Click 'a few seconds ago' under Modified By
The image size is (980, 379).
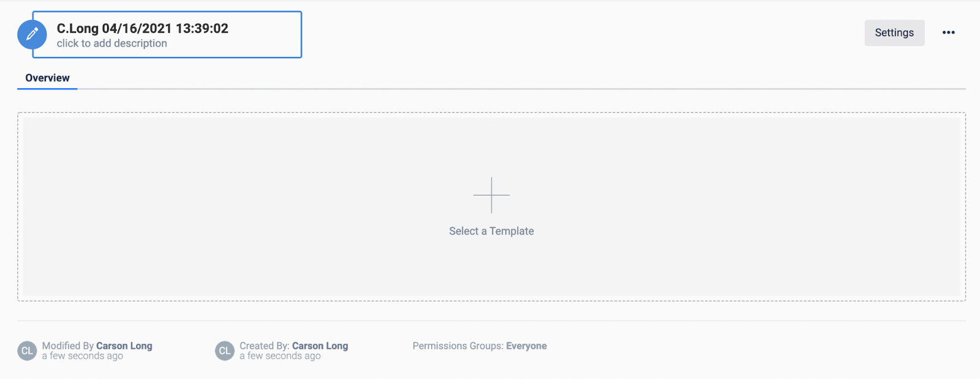(x=83, y=356)
